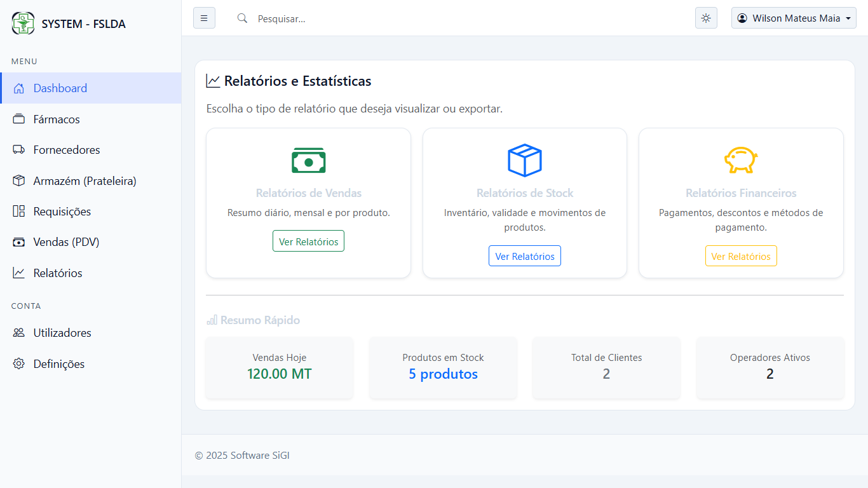
Task: Click the people icon beside Utilizadores
Action: pos(19,333)
